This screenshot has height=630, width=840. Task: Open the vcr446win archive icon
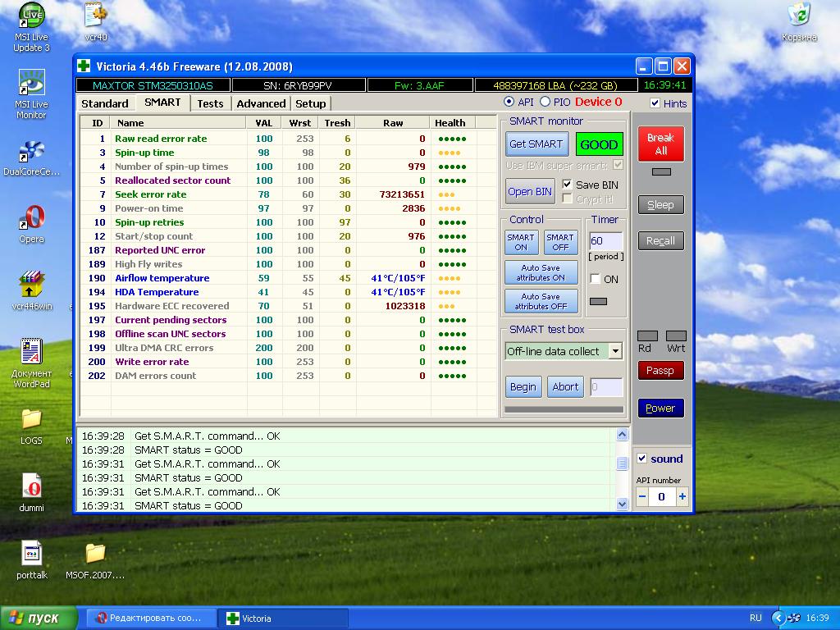tap(31, 285)
